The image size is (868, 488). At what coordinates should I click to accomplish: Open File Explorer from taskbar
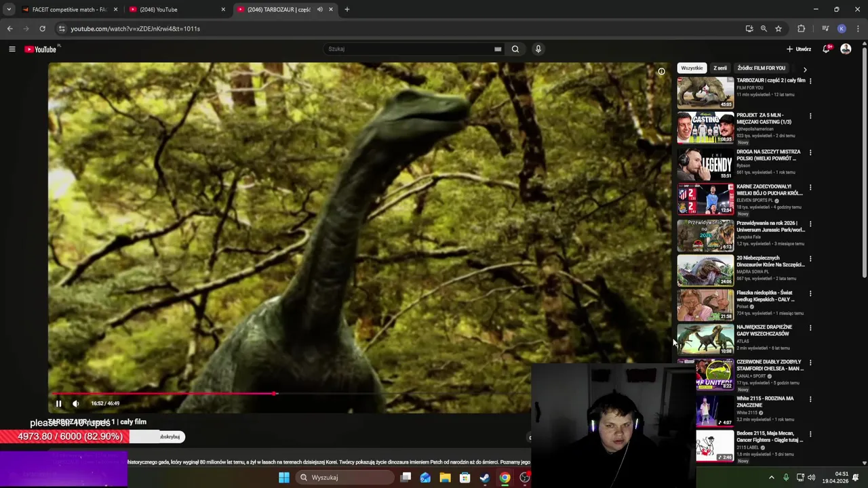tap(445, 477)
